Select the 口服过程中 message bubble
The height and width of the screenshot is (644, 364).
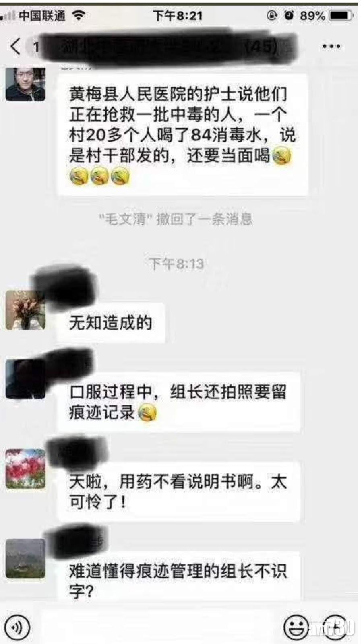(179, 402)
